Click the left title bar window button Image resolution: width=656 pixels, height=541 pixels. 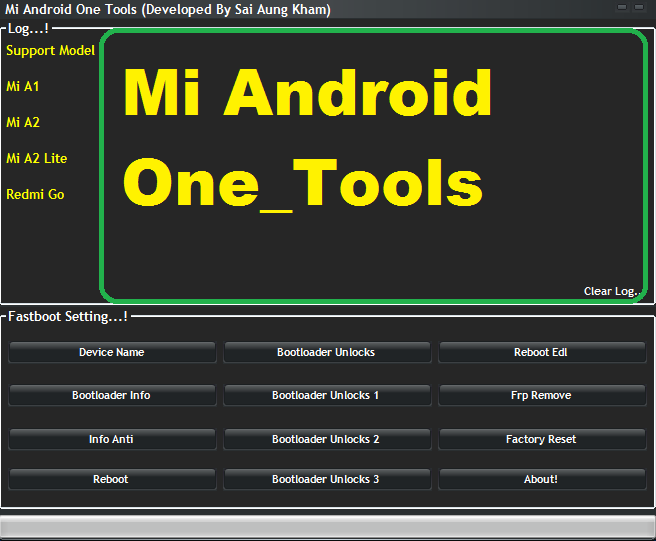622,7
